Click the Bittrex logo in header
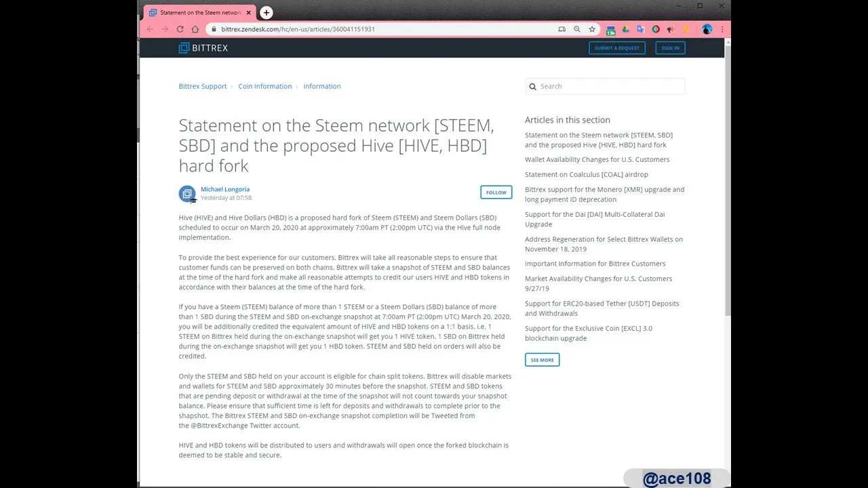The height and width of the screenshot is (488, 868). tap(203, 48)
